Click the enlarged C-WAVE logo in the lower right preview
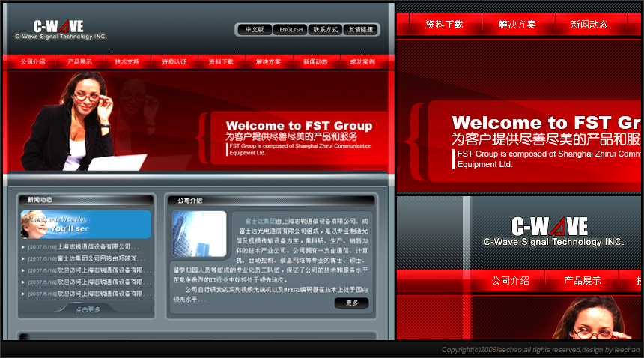644x358 pixels. click(553, 231)
